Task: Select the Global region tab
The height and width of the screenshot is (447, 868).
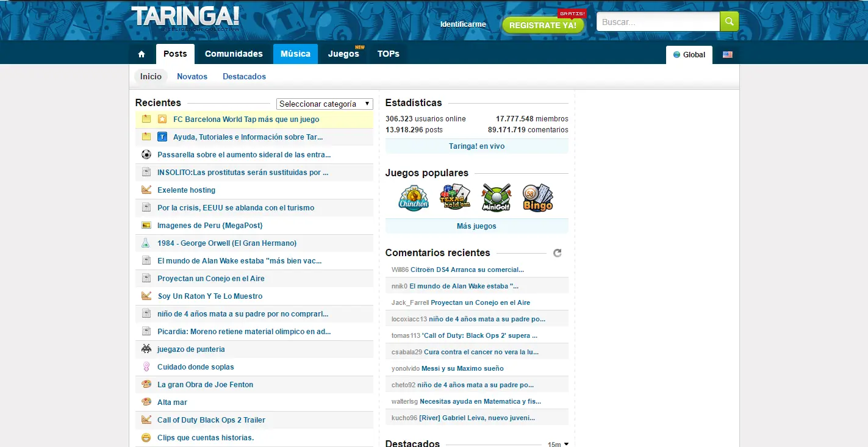Action: coord(689,55)
